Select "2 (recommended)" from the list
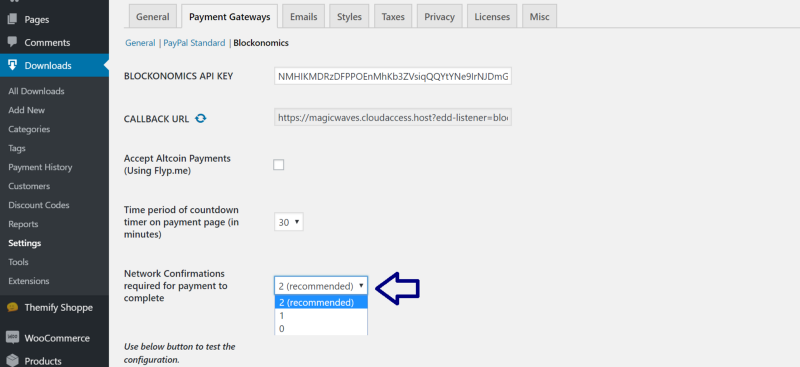 point(321,302)
